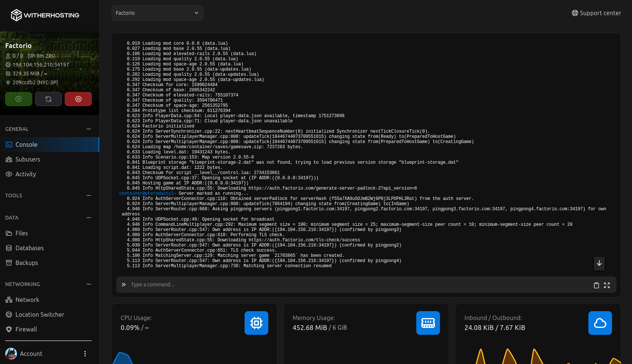The height and width of the screenshot is (364, 632).
Task: Expand console to fullscreen
Action: 607,285
